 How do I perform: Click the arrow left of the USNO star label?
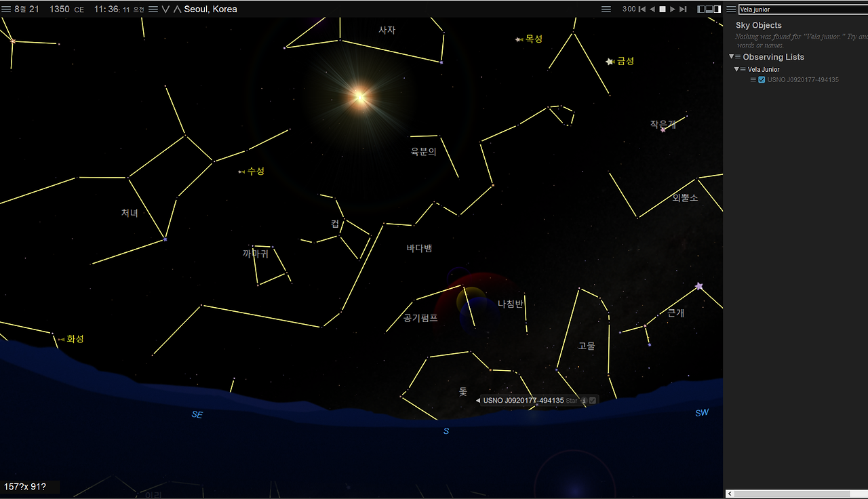click(477, 401)
